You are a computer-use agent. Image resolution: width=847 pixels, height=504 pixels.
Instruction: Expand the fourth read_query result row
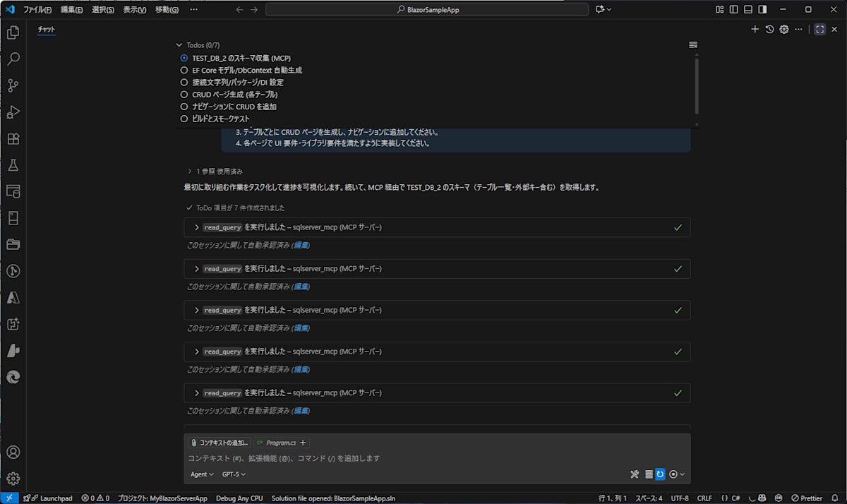pyautogui.click(x=437, y=352)
